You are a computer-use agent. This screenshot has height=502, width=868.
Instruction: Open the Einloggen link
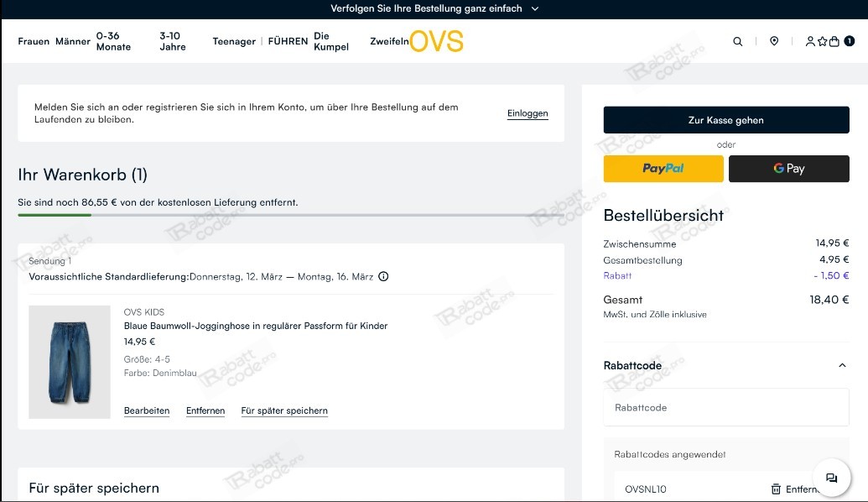tap(527, 113)
